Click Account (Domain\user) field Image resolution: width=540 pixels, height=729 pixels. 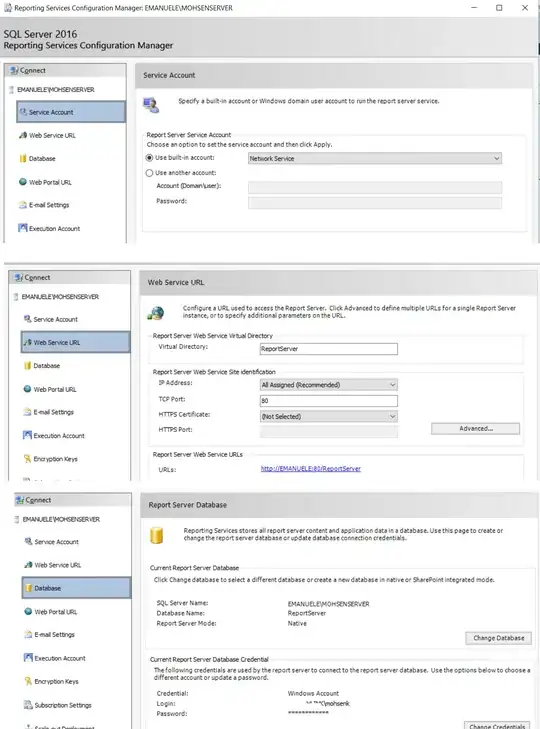point(375,188)
